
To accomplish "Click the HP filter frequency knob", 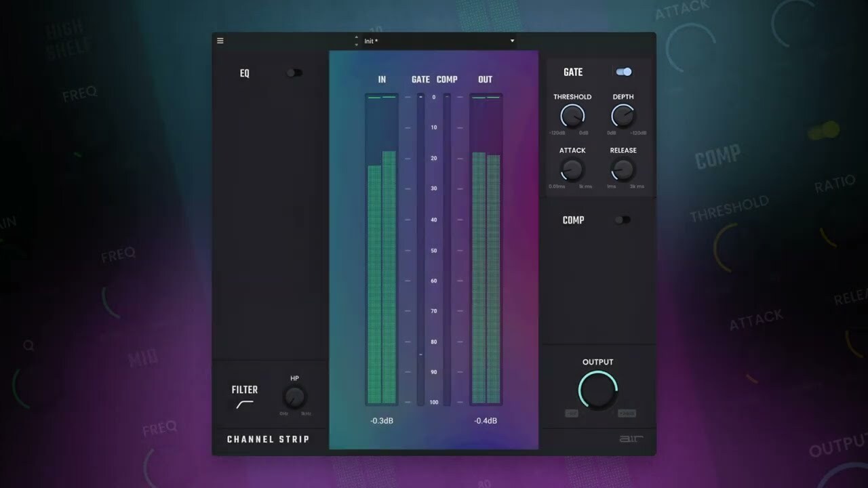I will pyautogui.click(x=294, y=397).
